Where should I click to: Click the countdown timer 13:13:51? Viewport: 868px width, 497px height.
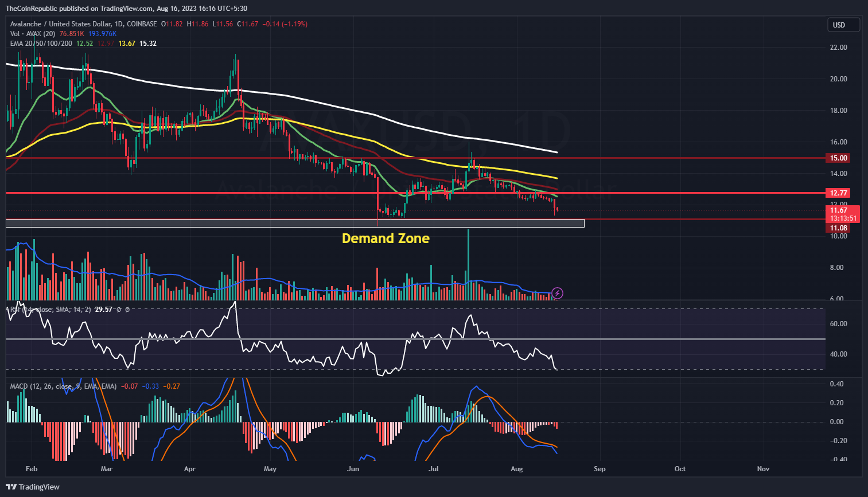(843, 218)
